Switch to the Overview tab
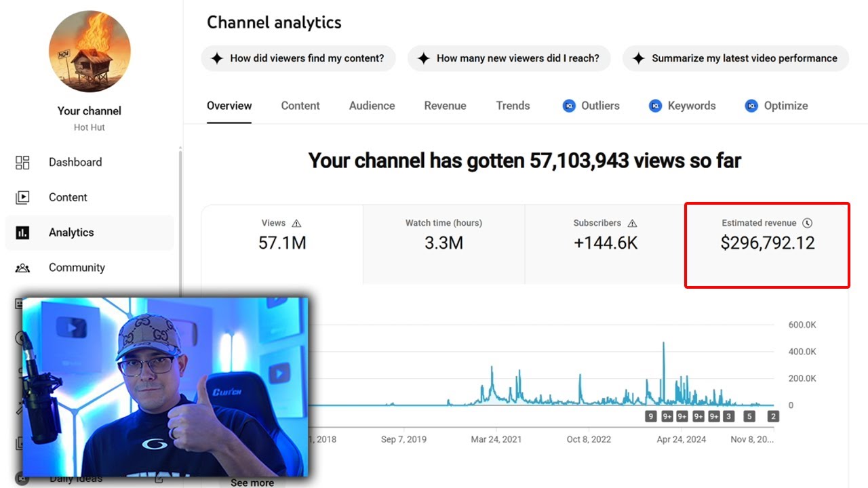Screen dimensions: 868x488 (229, 106)
